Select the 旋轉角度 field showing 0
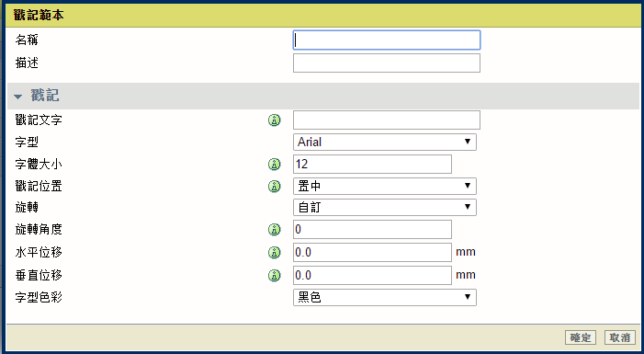This screenshot has height=354, width=644. tap(372, 230)
